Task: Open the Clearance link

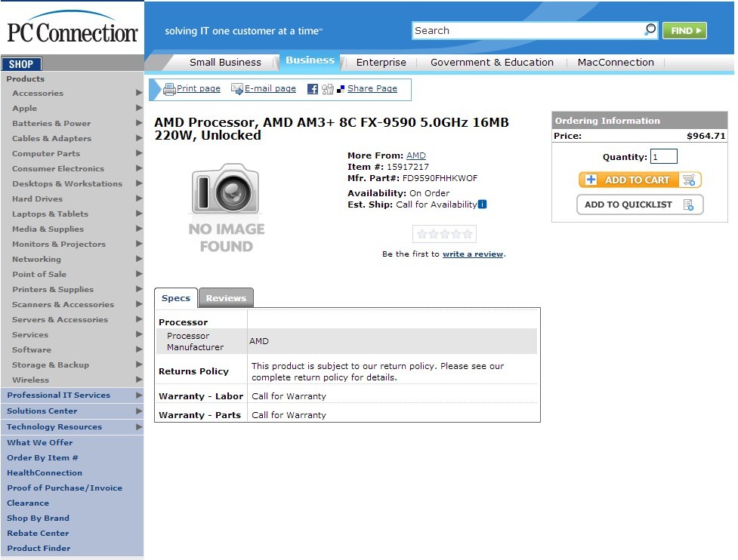Action: pos(28,503)
